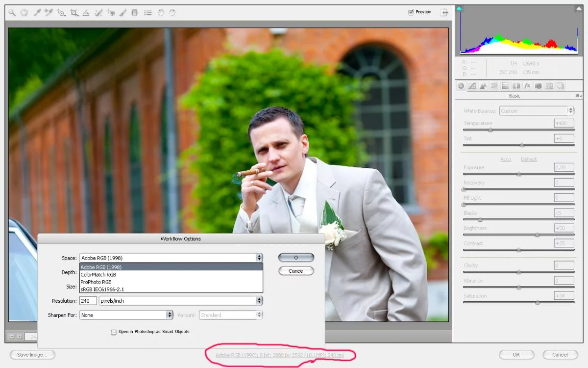Confirm Workflow Options with its OK button
This screenshot has width=588, height=368.
pos(296,257)
